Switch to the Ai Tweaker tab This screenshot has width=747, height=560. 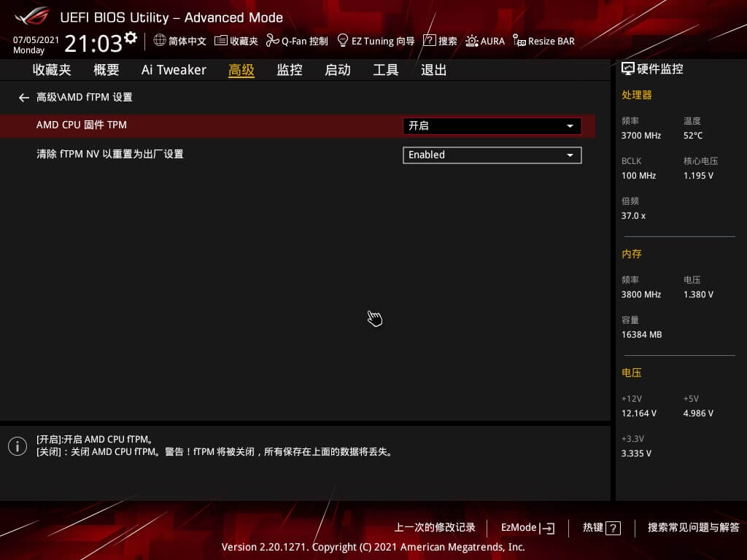point(174,69)
